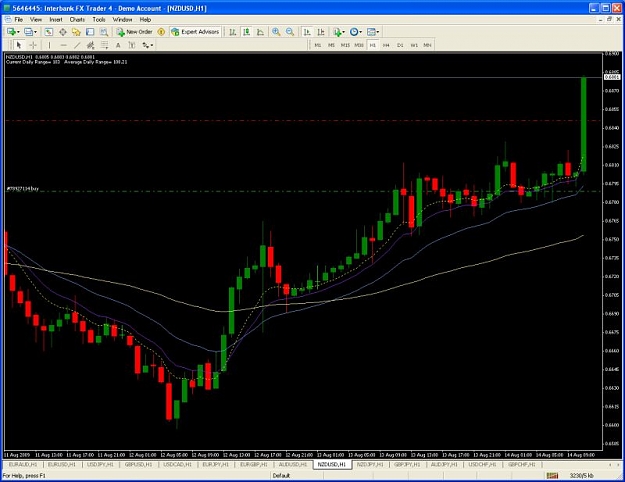Switch chart to Line Chart type
This screenshot has height=482, width=625.
click(x=260, y=32)
